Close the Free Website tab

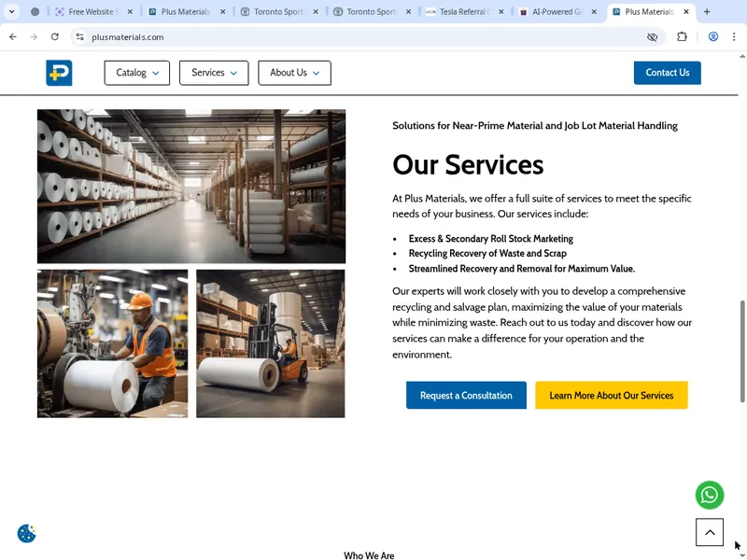(x=130, y=12)
